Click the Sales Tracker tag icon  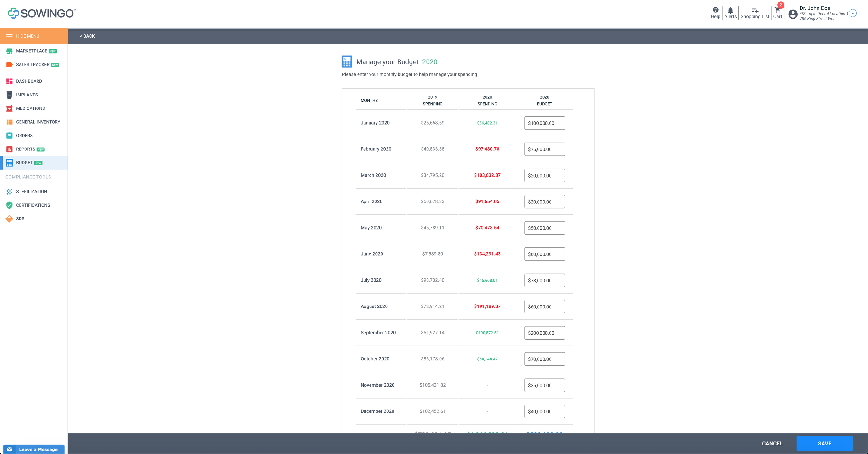coord(9,65)
